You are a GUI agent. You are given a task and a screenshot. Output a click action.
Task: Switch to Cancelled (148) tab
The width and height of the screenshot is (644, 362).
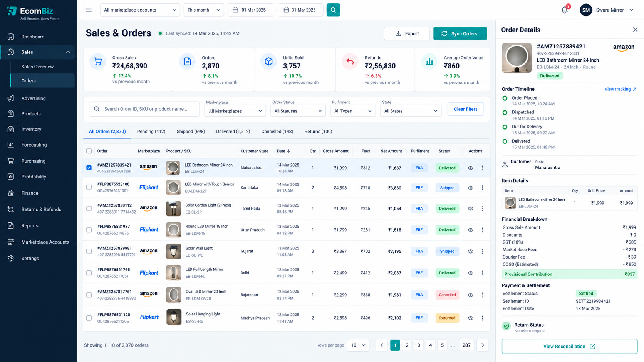pos(277,132)
